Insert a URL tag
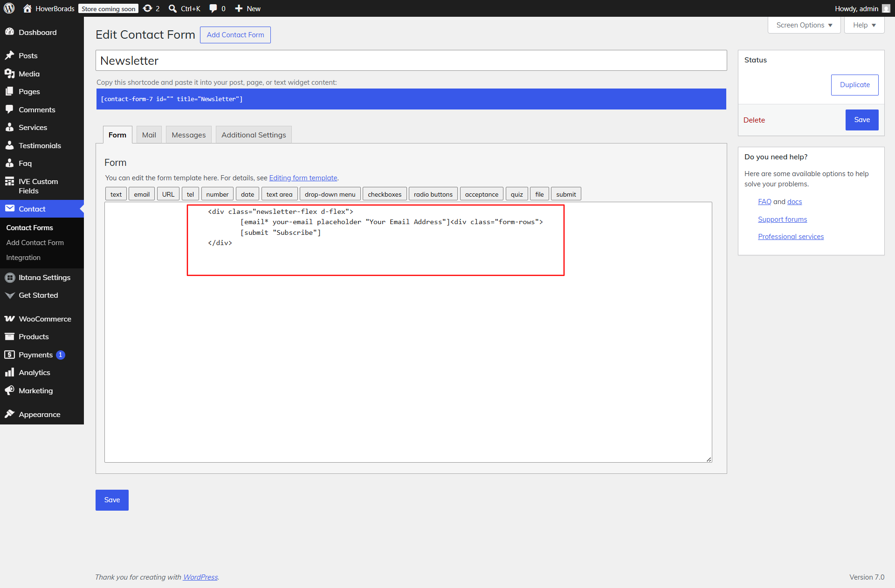This screenshot has width=895, height=588. click(x=168, y=194)
